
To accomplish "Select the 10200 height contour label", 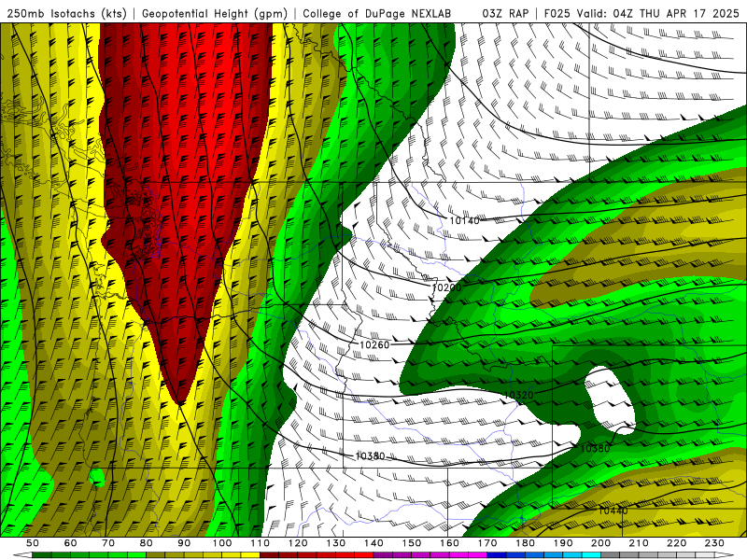I will point(447,287).
